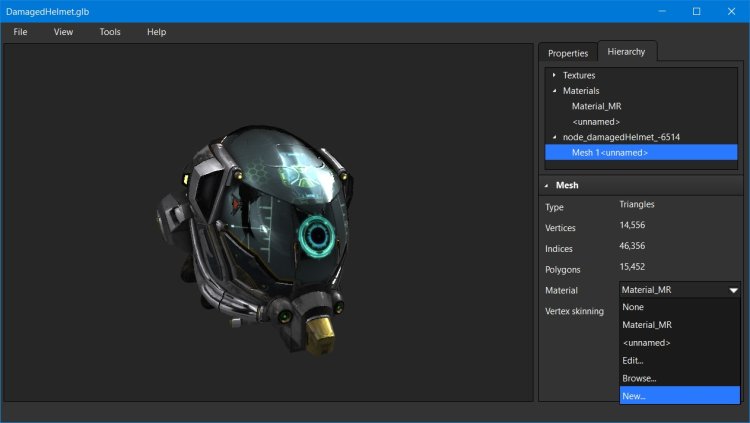750x423 pixels.
Task: Click the Material combo box arrow
Action: [x=733, y=290]
